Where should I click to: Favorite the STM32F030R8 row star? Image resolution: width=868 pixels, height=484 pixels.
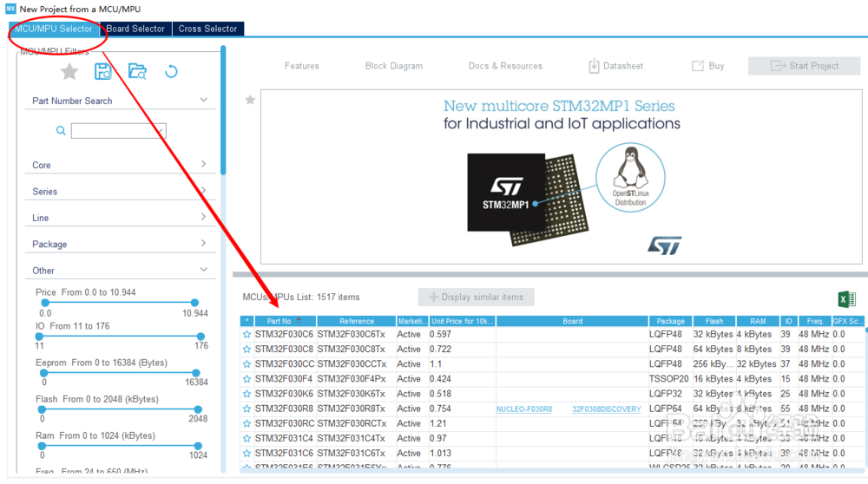point(247,409)
